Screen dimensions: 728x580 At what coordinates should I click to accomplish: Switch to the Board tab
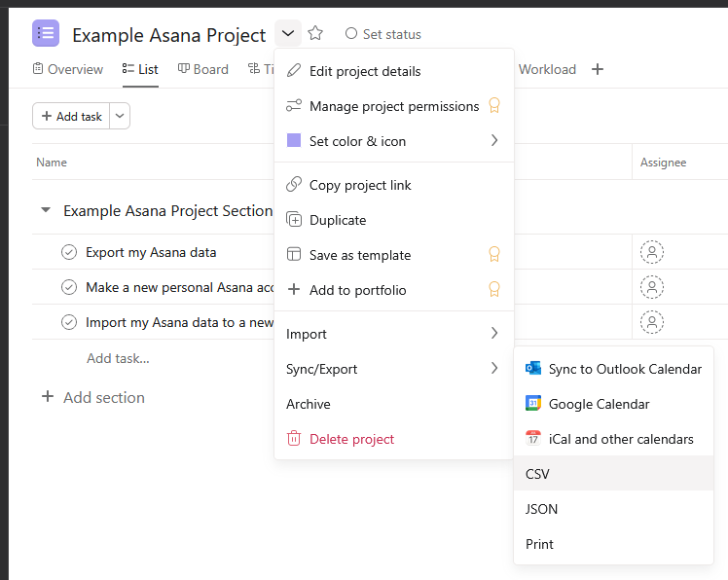click(203, 69)
